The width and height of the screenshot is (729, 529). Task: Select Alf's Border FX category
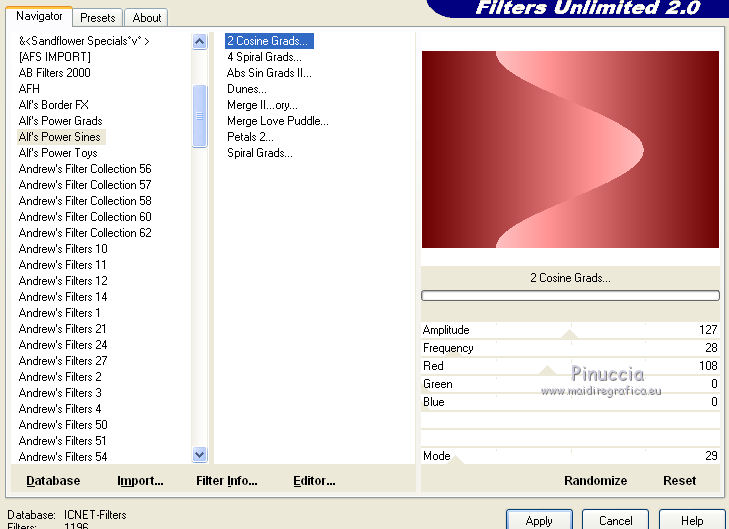click(x=53, y=105)
